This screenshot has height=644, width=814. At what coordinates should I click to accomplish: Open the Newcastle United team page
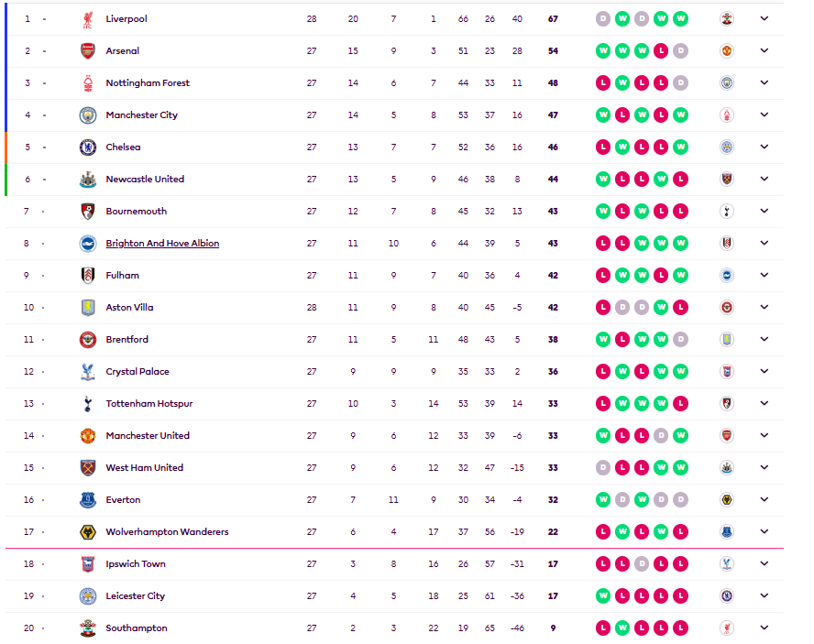pyautogui.click(x=145, y=179)
